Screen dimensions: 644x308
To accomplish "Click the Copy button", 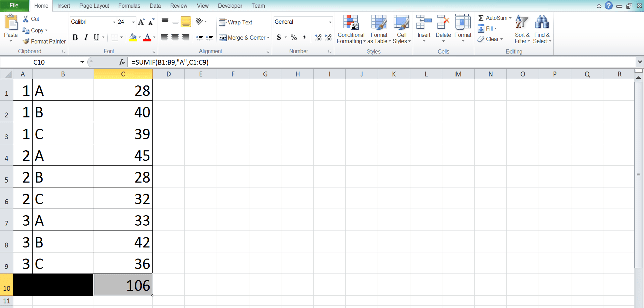I will pos(35,30).
